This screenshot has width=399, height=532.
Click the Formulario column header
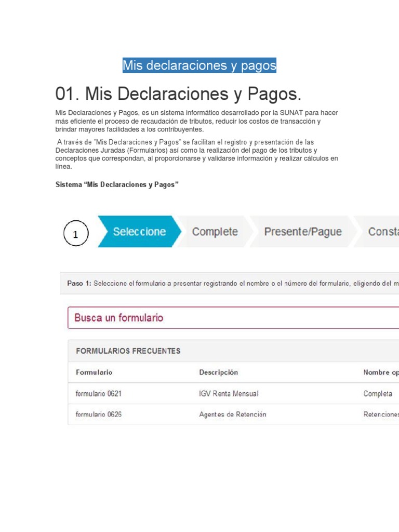coord(94,372)
